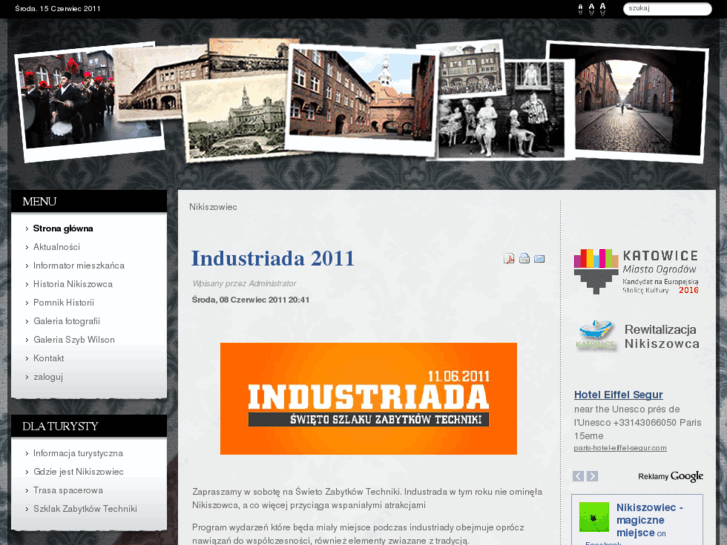Click Rewitalizacja Nikiszowca text link
Image resolution: width=727 pixels, height=545 pixels.
662,337
